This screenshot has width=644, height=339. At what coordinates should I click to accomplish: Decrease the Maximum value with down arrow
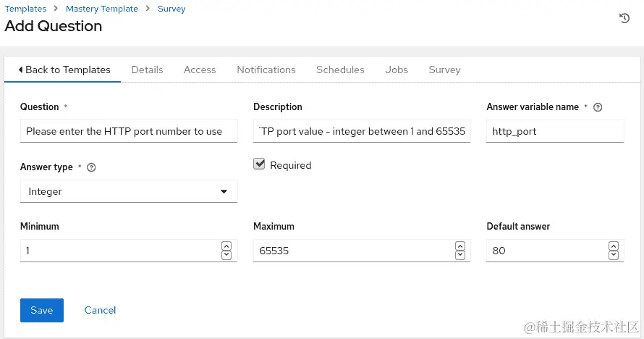[x=460, y=255]
